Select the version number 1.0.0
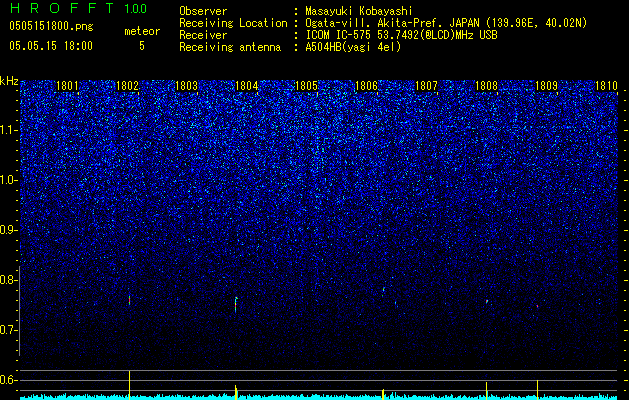 coord(136,9)
